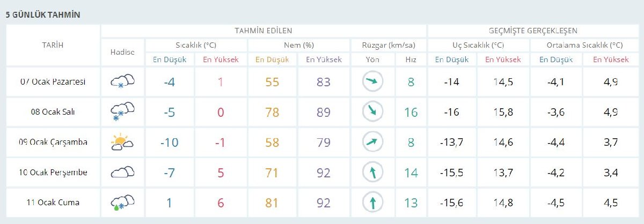Click the Rüzgar (km/sa) column header
644x224 pixels.
[387, 45]
